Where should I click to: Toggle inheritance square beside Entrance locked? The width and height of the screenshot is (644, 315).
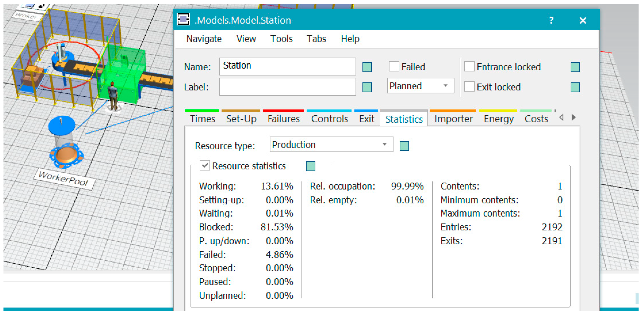pyautogui.click(x=575, y=67)
